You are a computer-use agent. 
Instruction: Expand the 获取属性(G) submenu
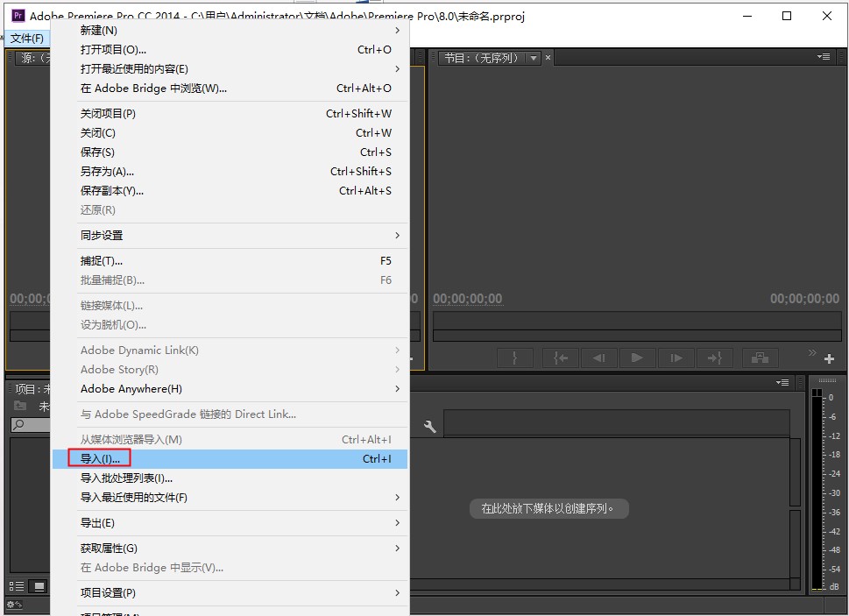(230, 549)
